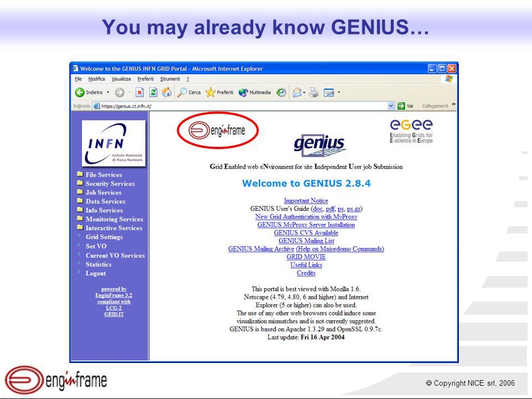Open browsing History clock icon
This screenshot has height=399, width=532.
click(x=281, y=93)
